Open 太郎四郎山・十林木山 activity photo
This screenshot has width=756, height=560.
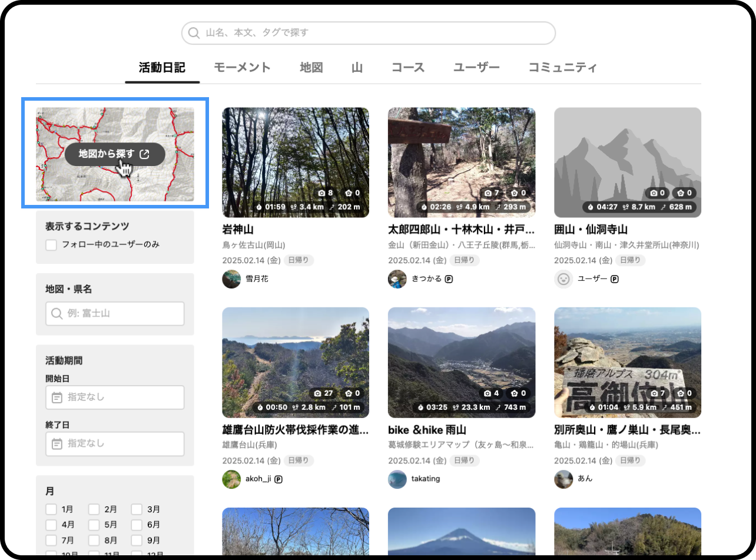tap(462, 163)
